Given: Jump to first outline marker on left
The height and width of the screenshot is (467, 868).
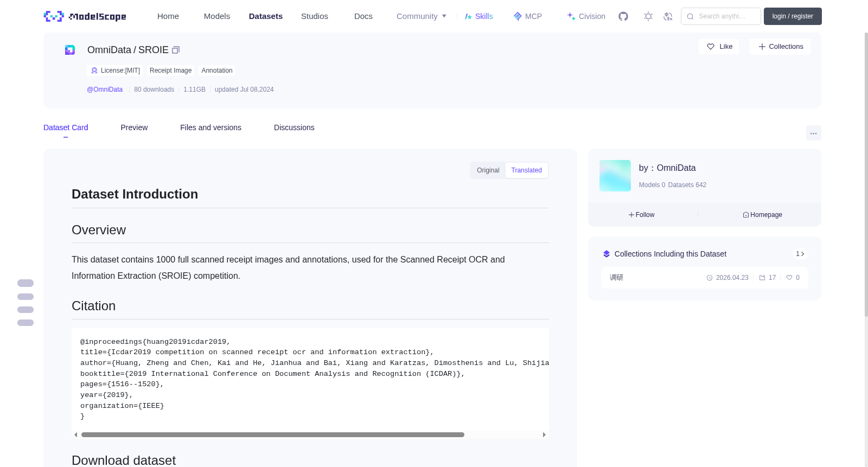Looking at the screenshot, I should point(25,283).
